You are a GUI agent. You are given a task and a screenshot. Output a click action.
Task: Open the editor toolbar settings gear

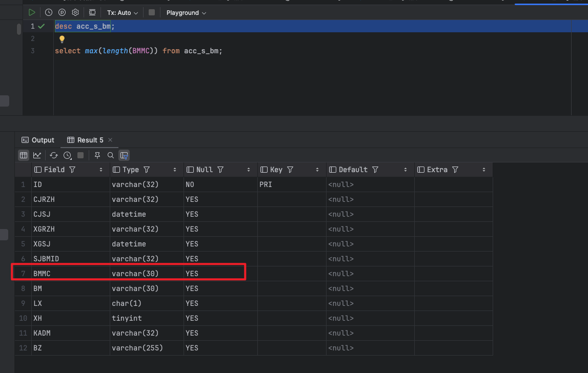(75, 12)
